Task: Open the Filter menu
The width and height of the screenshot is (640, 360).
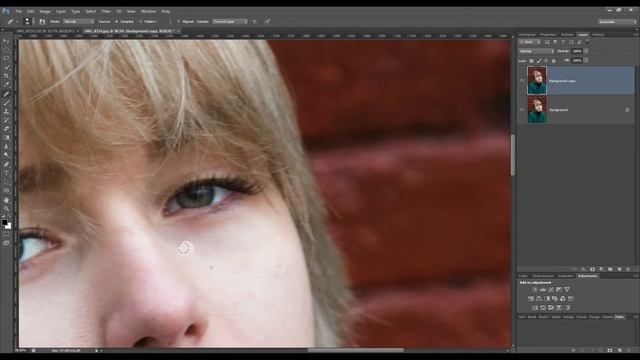Action: pyautogui.click(x=106, y=11)
